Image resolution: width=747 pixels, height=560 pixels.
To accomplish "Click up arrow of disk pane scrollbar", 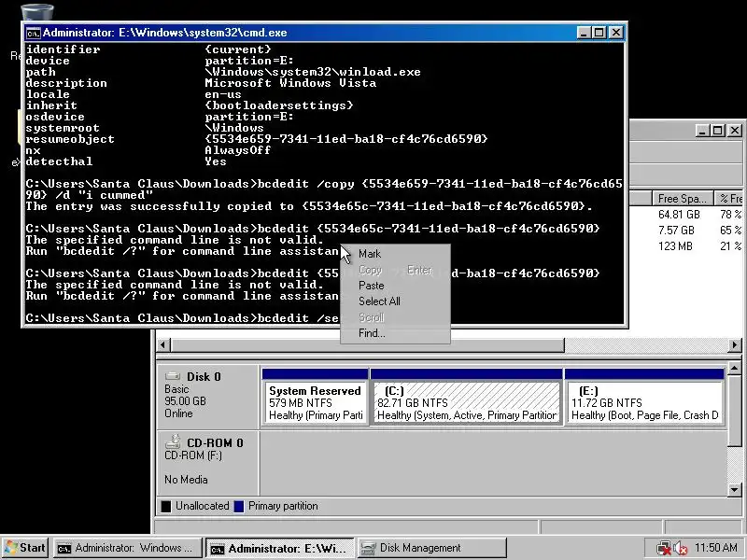I will coord(734,368).
